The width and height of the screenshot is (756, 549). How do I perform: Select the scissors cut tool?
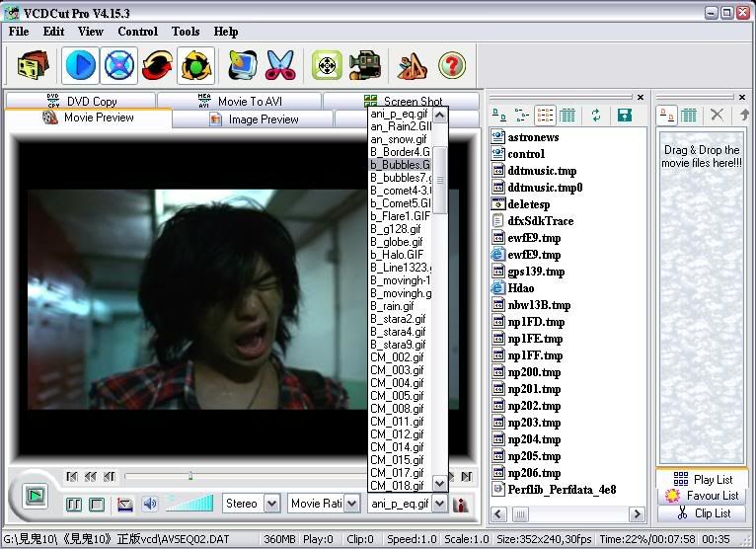point(280,65)
